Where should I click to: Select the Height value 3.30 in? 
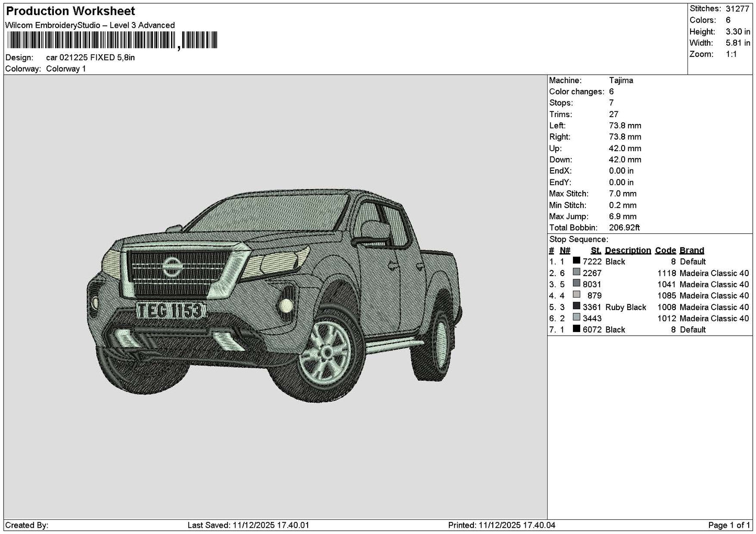pyautogui.click(x=738, y=32)
